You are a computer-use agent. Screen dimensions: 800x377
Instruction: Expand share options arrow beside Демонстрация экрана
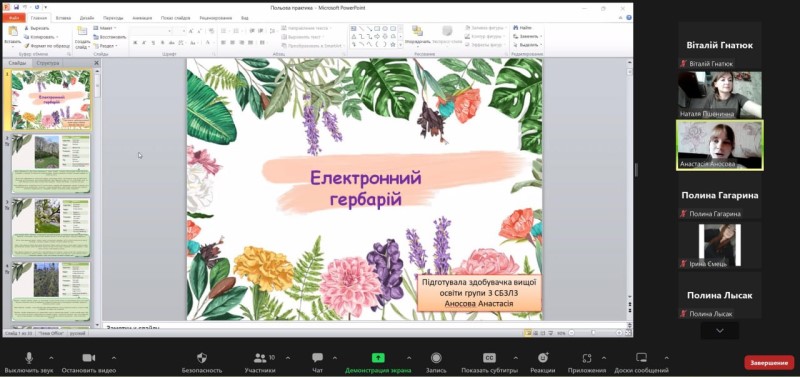tap(408, 358)
